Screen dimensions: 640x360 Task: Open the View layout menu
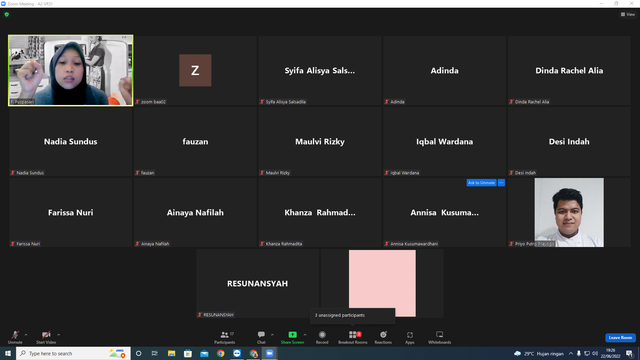628,14
